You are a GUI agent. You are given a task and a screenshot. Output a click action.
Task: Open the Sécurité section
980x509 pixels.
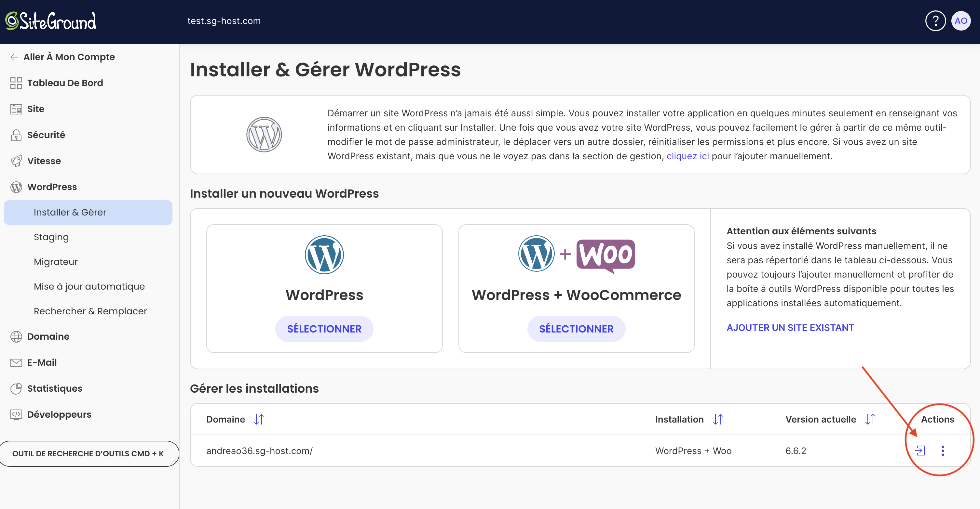[x=46, y=135]
